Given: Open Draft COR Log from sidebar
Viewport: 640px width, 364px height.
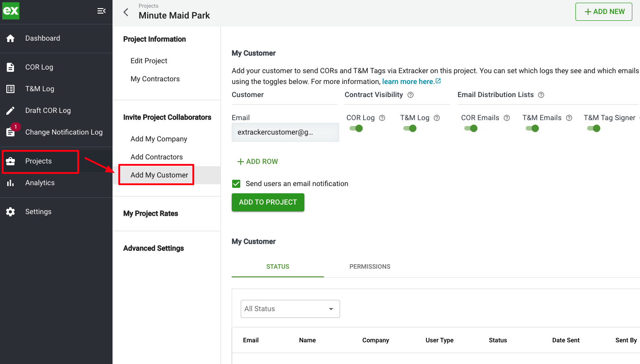Looking at the screenshot, I should pos(48,111).
